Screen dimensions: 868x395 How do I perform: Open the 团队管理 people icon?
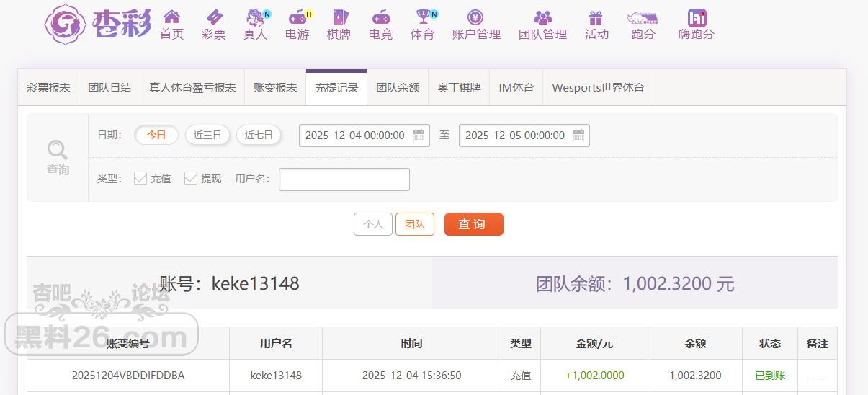pyautogui.click(x=543, y=17)
